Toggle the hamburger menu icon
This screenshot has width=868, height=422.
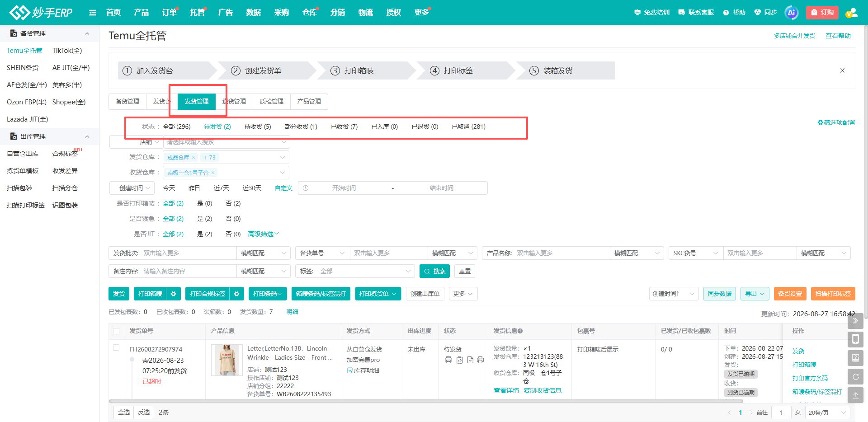[x=93, y=13]
